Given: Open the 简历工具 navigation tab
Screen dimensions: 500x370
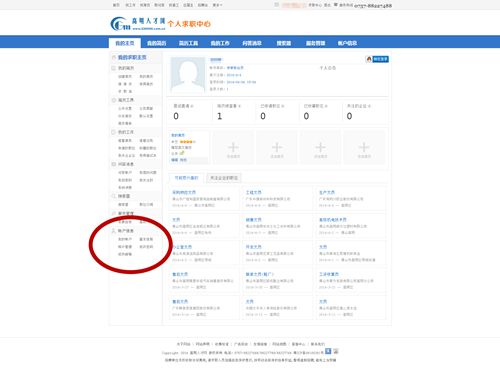Looking at the screenshot, I should (188, 43).
